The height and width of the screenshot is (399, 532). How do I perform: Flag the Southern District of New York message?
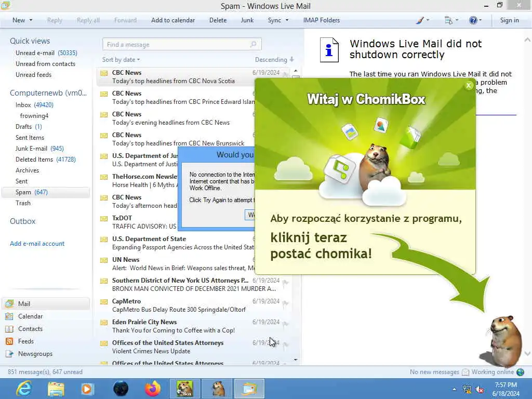pos(285,283)
